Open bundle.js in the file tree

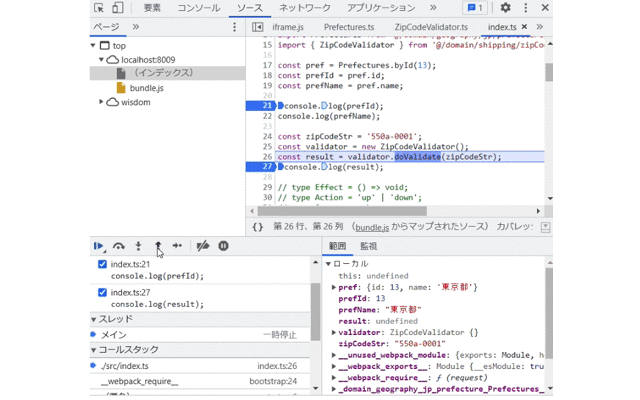point(146,88)
